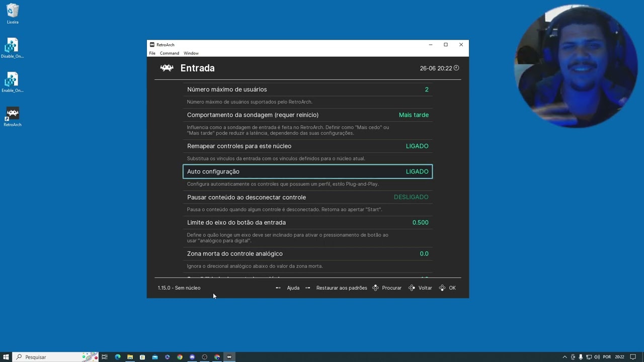The width and height of the screenshot is (644, 362).
Task: Click the taskbar clock 20:22
Action: (619, 357)
